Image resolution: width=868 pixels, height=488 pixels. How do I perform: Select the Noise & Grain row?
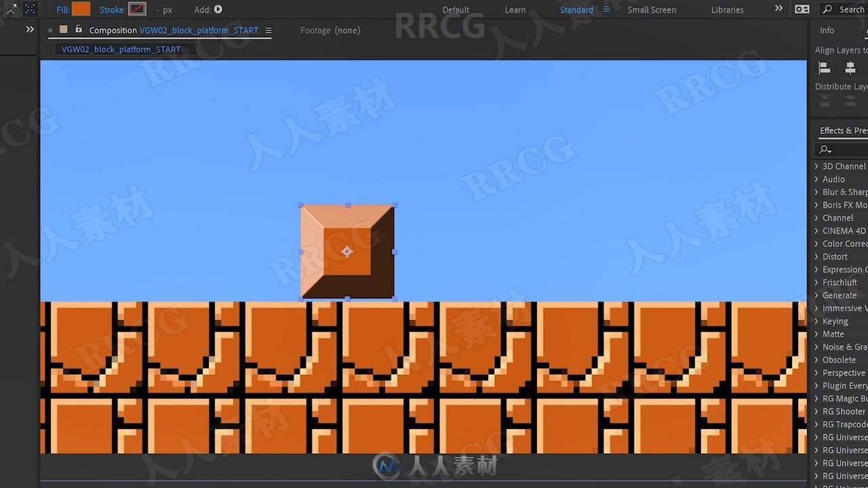pyautogui.click(x=841, y=346)
